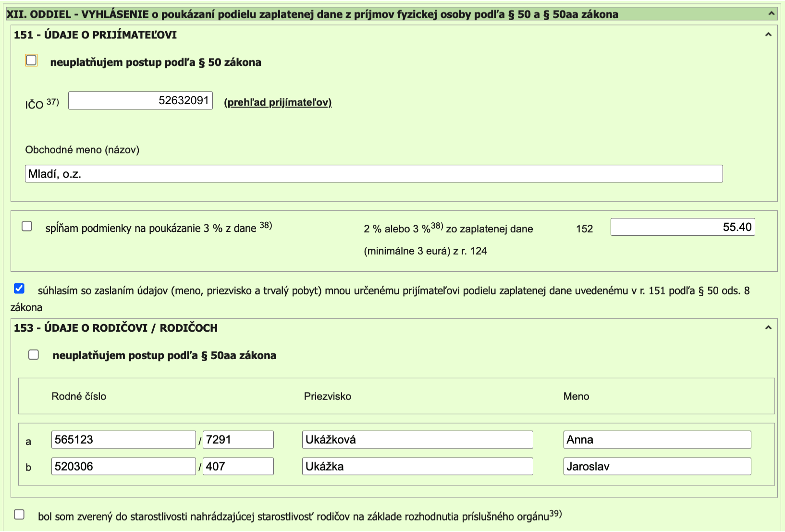785x532 pixels.
Task: Check neuplatňujem postup podľa § 50aa zákona
Action: [x=34, y=355]
